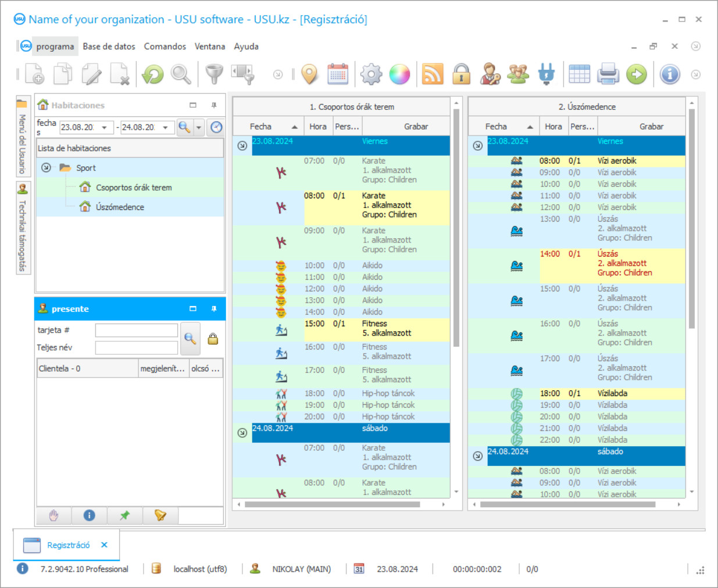The width and height of the screenshot is (718, 588).
Task: Open the Technikai támogatás side tab
Action: (x=23, y=228)
